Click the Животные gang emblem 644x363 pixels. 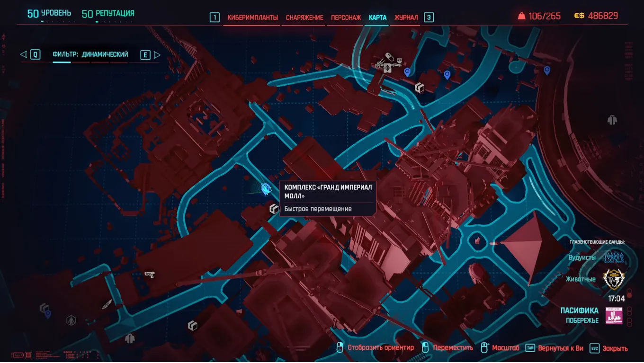pyautogui.click(x=614, y=279)
